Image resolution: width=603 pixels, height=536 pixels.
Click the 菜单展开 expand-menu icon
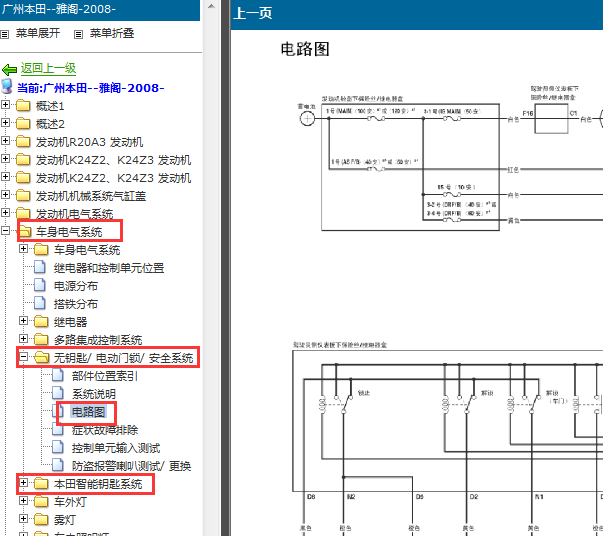tap(4, 35)
